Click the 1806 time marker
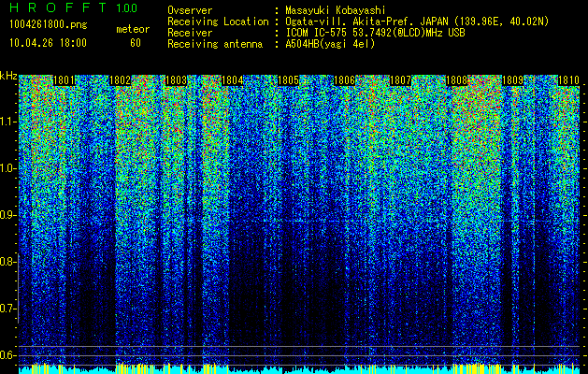588x374 pixels. coord(344,80)
